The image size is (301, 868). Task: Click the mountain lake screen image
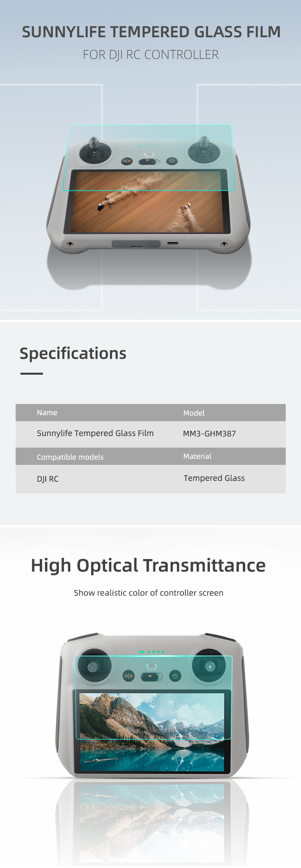152,732
